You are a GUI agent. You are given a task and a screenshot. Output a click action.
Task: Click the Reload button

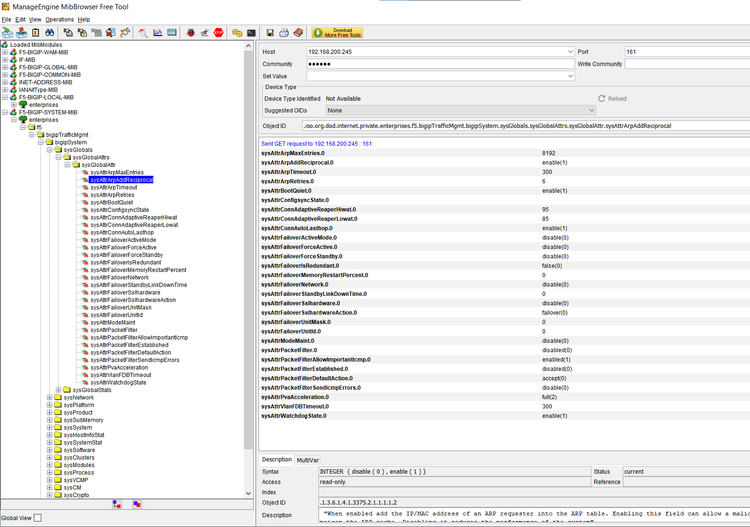pyautogui.click(x=612, y=99)
